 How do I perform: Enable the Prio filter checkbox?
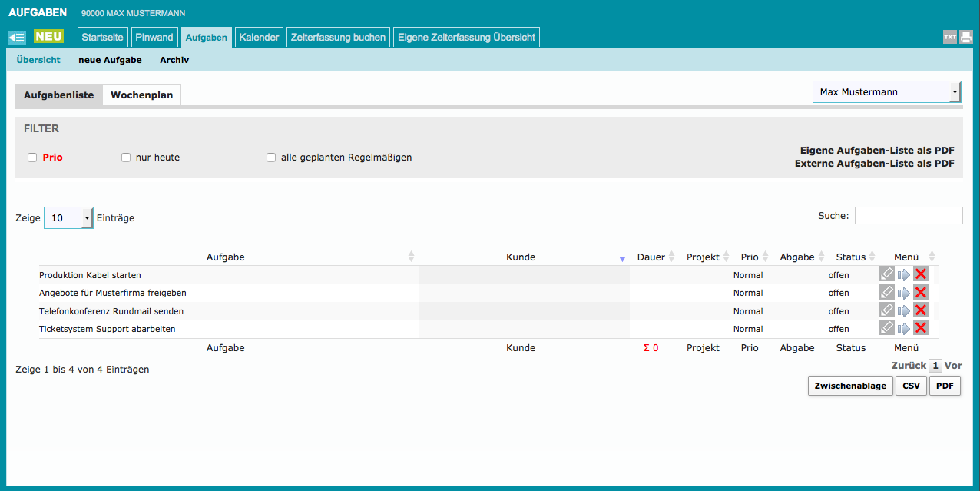click(32, 158)
